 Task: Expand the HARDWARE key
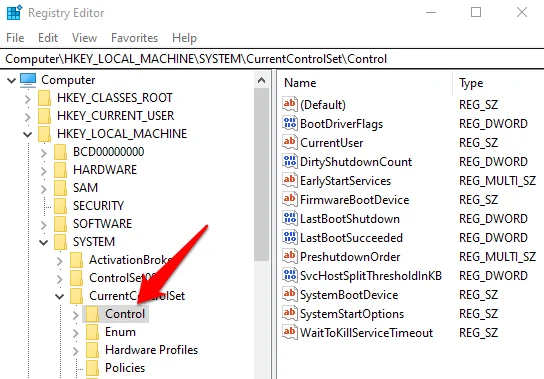[x=44, y=170]
